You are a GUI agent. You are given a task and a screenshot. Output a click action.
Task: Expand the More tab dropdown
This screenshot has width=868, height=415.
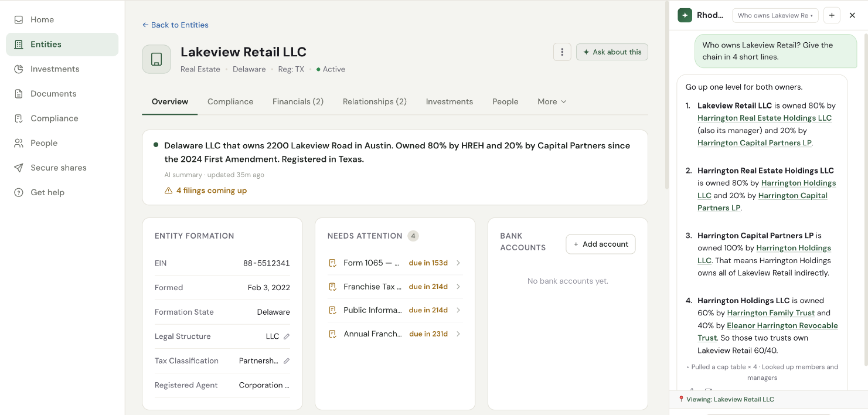[552, 101]
